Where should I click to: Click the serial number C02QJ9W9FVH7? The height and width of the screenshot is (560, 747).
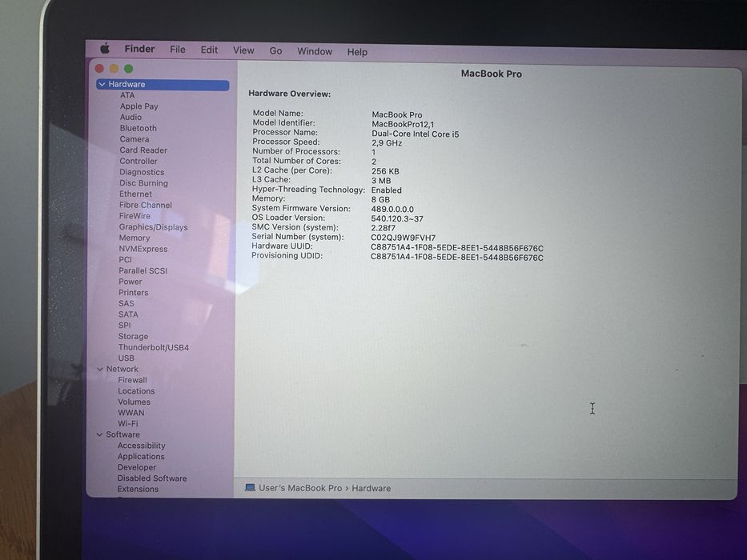[403, 238]
